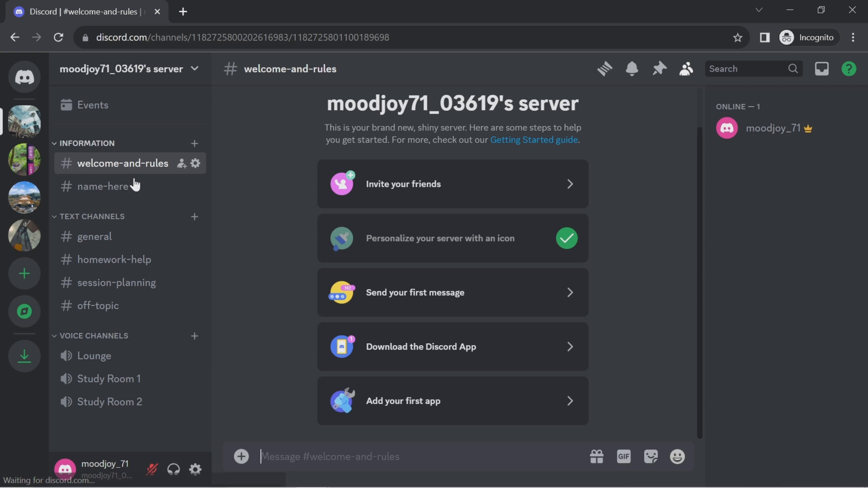This screenshot has height=488, width=868.
Task: Edit welcome-and-rules channel gear icon
Action: pos(196,163)
